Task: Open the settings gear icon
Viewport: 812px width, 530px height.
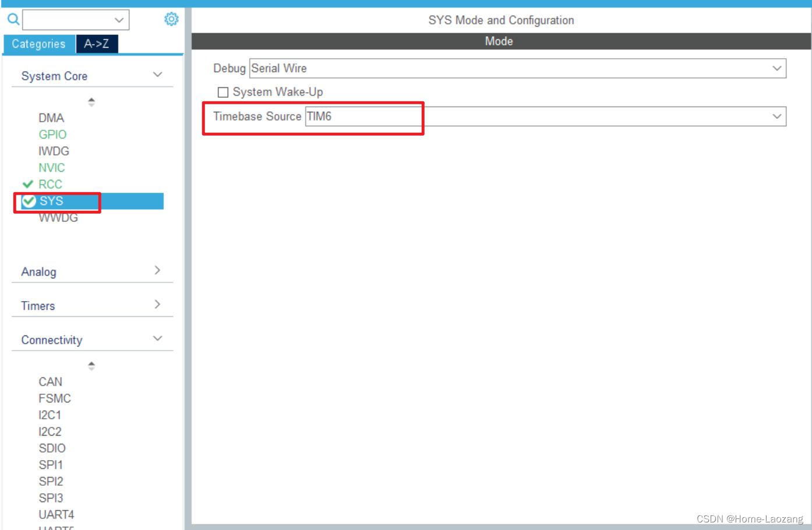Action: pos(171,19)
